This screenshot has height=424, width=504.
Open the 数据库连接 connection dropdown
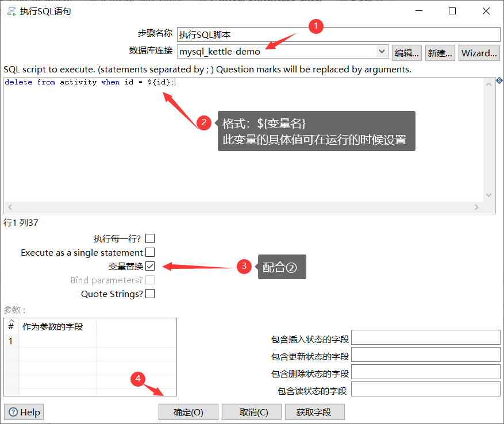pos(382,51)
